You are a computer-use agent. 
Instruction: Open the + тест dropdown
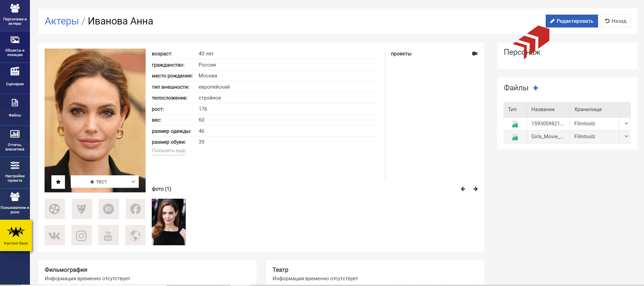tap(105, 182)
